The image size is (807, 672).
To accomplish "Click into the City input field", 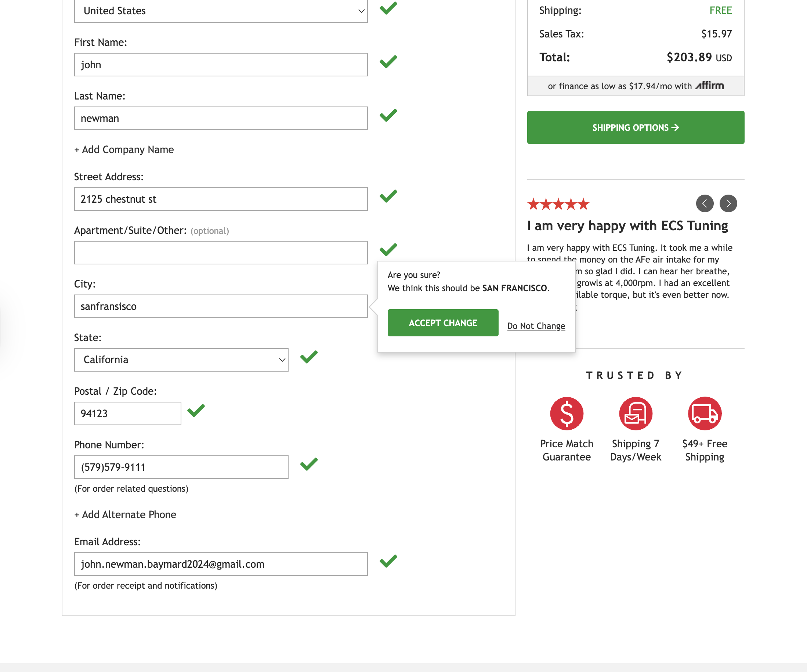I will [221, 306].
